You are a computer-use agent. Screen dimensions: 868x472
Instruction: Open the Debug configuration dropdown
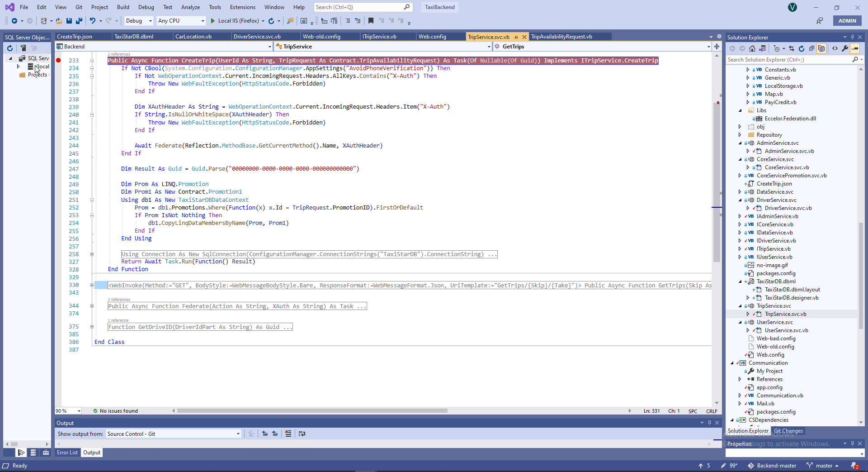[139, 21]
